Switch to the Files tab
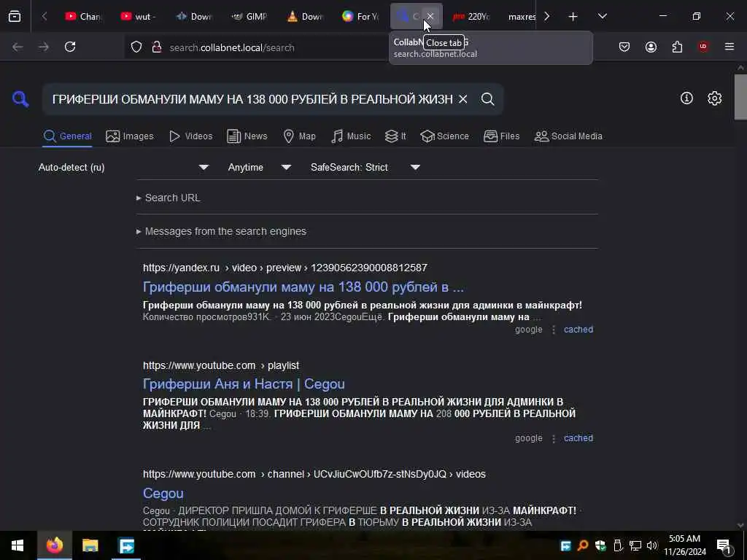 (x=501, y=136)
